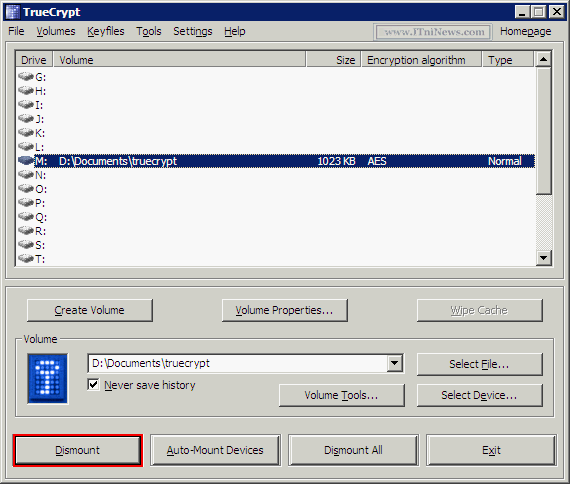Click Select File button
The image size is (570, 484).
(x=479, y=364)
